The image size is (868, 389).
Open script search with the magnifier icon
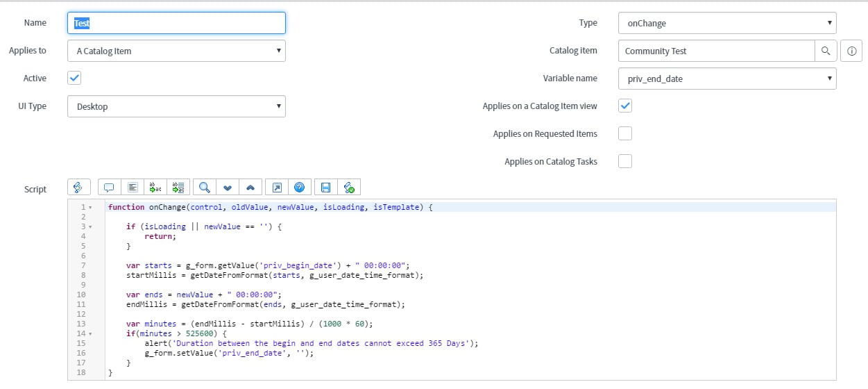204,188
